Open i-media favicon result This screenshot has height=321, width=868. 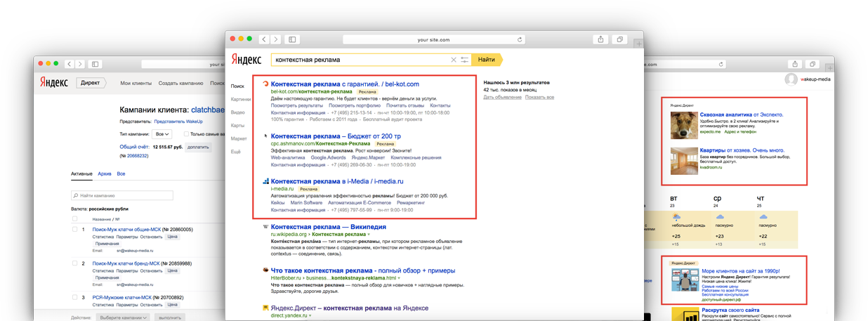(x=265, y=181)
